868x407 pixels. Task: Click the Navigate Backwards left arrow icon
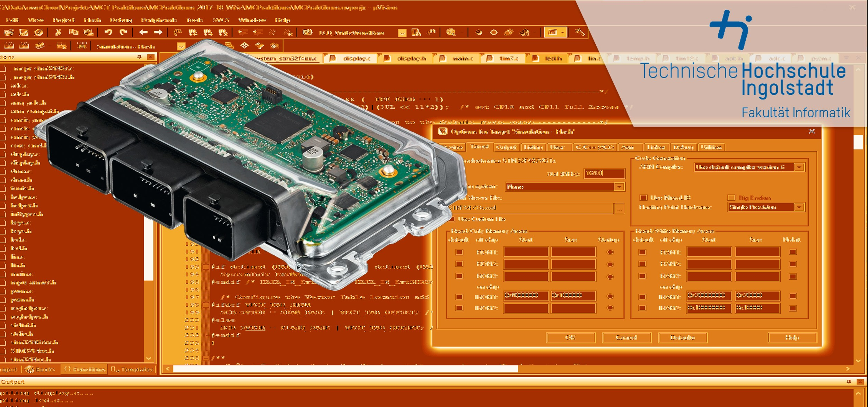[143, 33]
